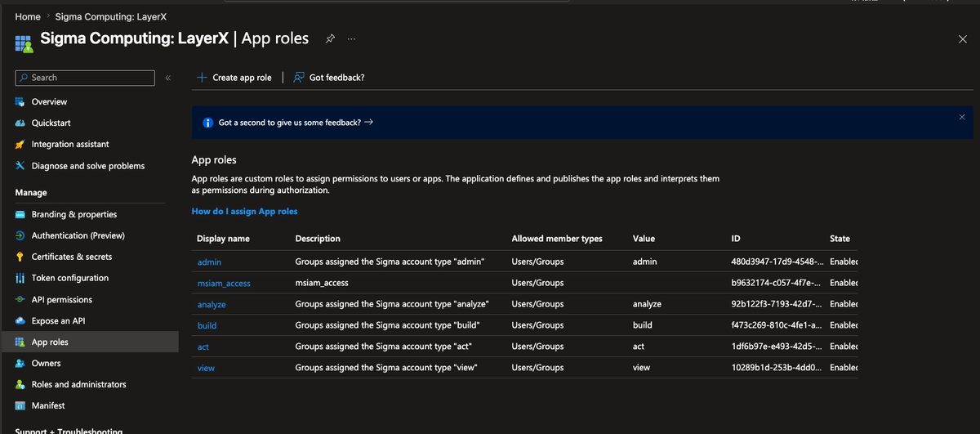Open the admin app role
This screenshot has height=434, width=980.
(x=209, y=262)
